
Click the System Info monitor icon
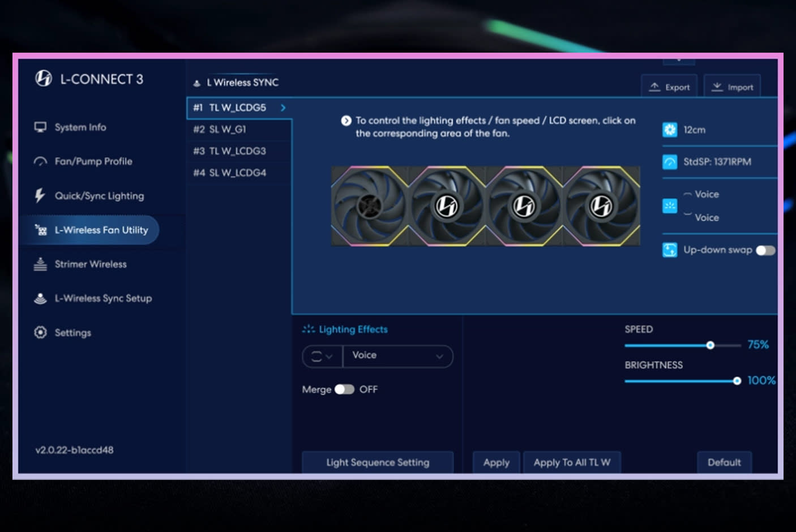40,127
